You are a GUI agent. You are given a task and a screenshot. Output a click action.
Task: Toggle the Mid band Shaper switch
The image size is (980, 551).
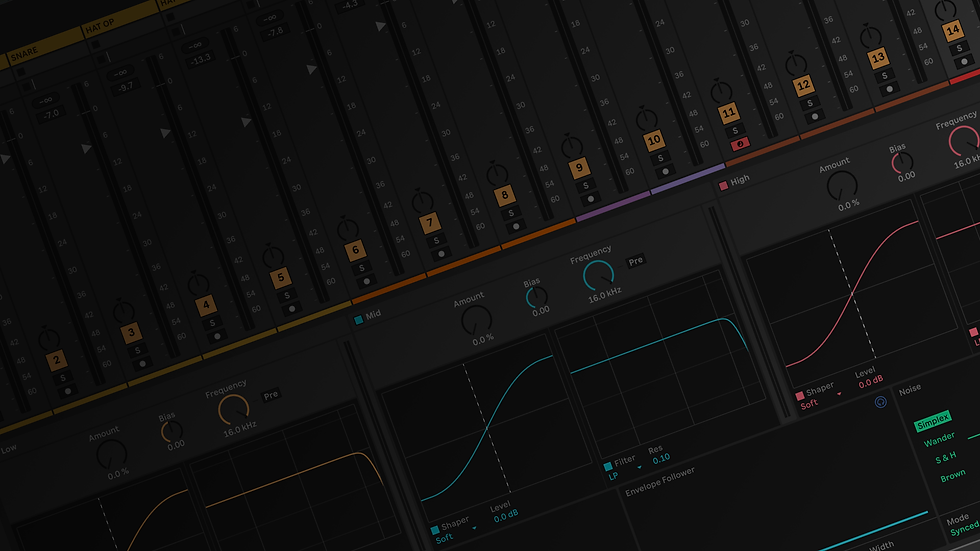tap(434, 530)
